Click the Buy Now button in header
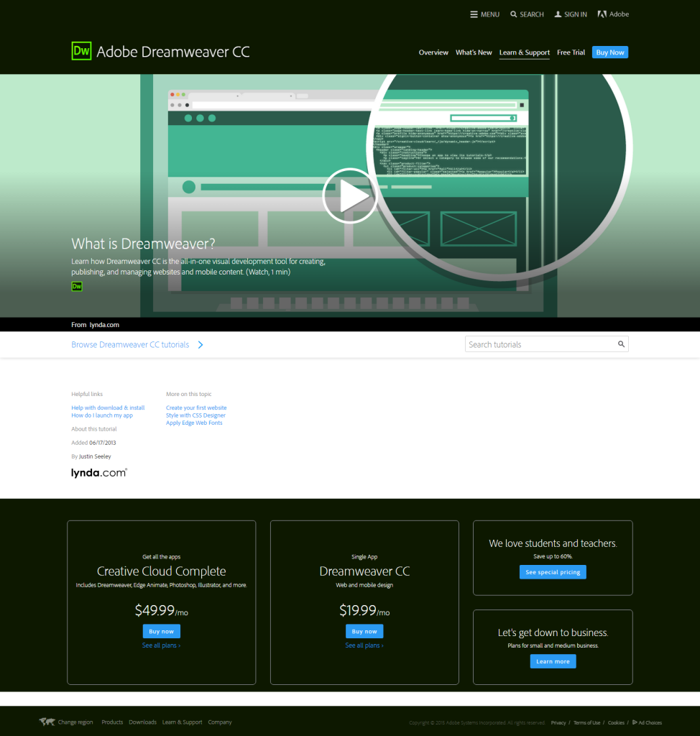The height and width of the screenshot is (736, 700). coord(610,52)
